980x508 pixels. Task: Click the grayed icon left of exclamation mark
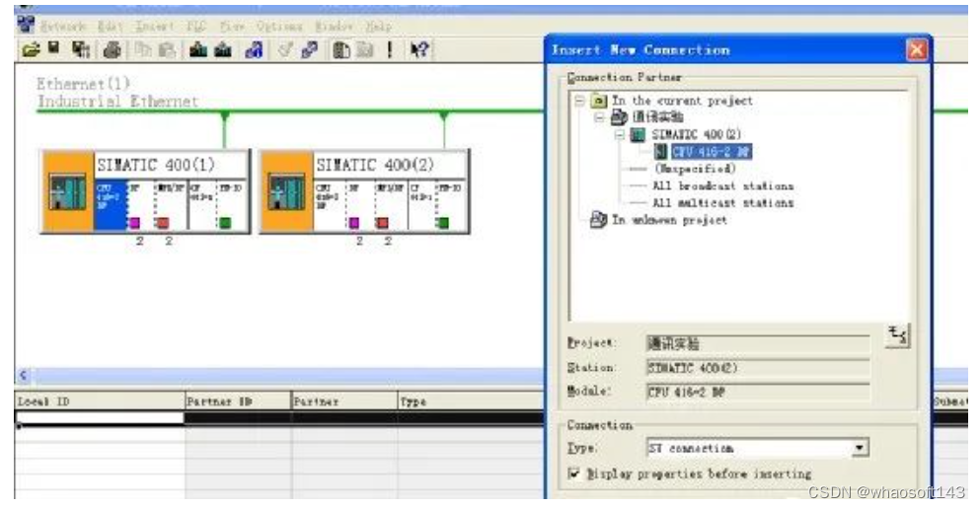tap(365, 49)
